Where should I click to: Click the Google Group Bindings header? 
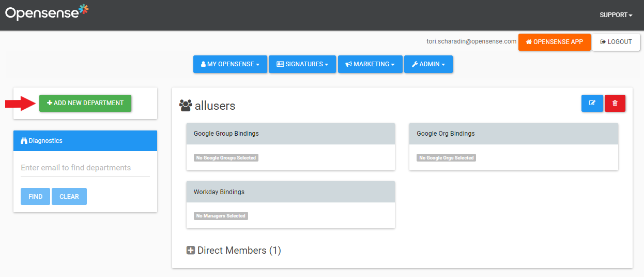pyautogui.click(x=290, y=134)
